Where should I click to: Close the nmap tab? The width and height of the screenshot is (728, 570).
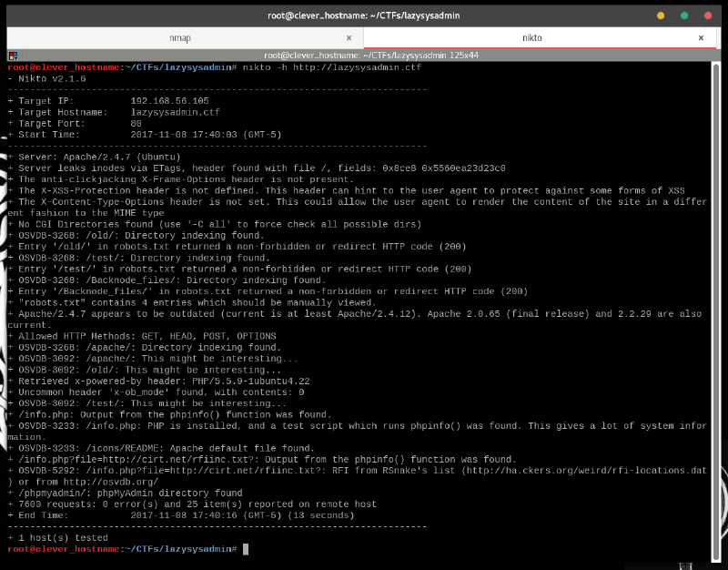[349, 38]
